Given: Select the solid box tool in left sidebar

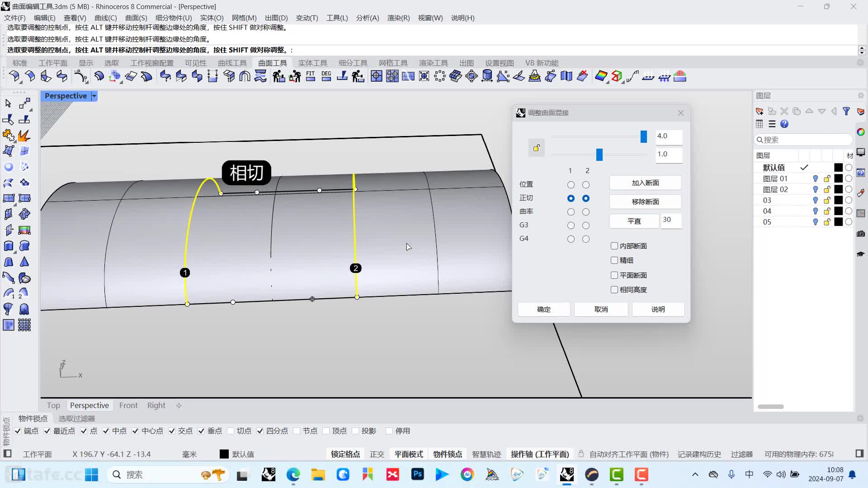Looking at the screenshot, I should coord(8,246).
